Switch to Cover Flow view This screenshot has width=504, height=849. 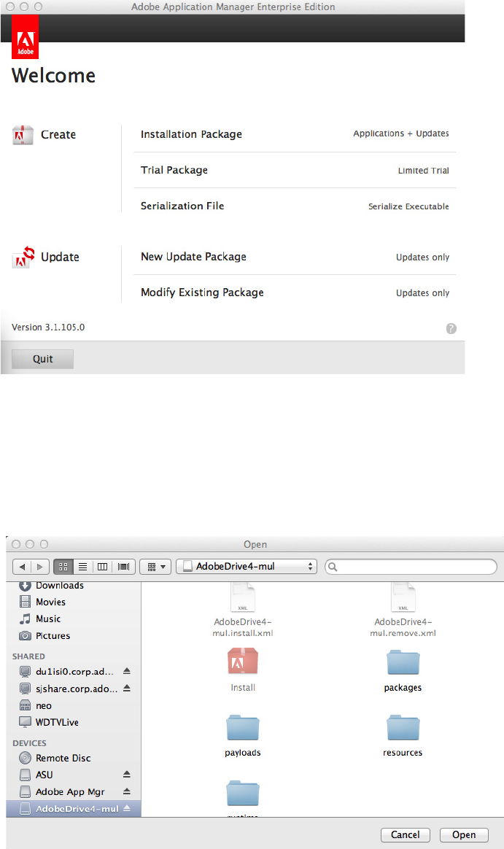123,567
